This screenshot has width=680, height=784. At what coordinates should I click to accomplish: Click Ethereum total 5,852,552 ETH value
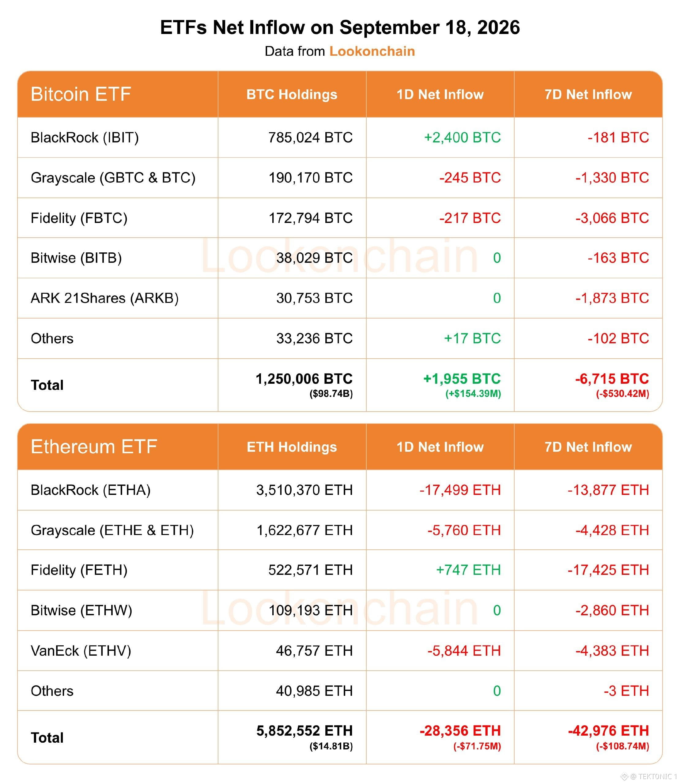(304, 731)
